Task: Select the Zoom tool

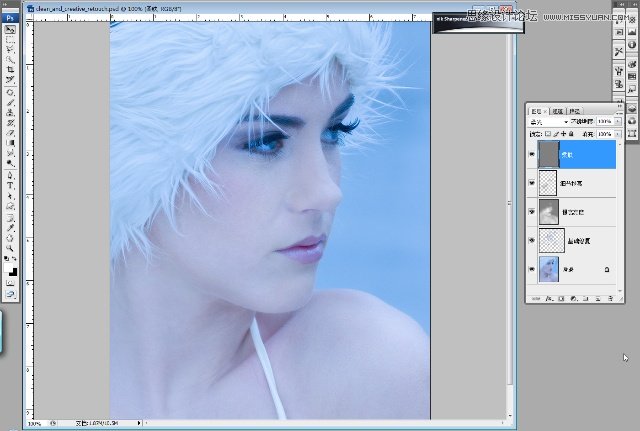Action: 10,248
